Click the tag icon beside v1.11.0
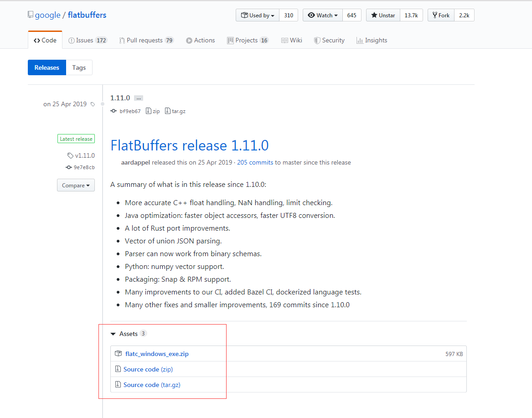Screen dimensions: 532x418 pyautogui.click(x=70, y=155)
